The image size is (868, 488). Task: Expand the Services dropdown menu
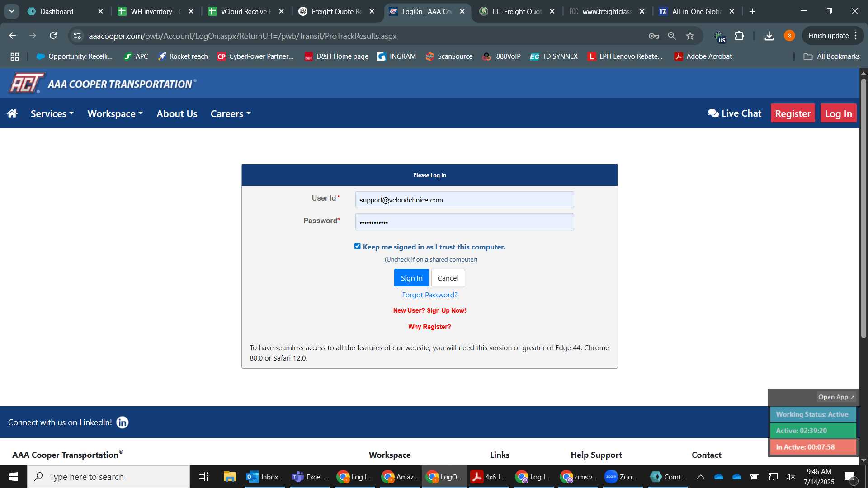(52, 113)
